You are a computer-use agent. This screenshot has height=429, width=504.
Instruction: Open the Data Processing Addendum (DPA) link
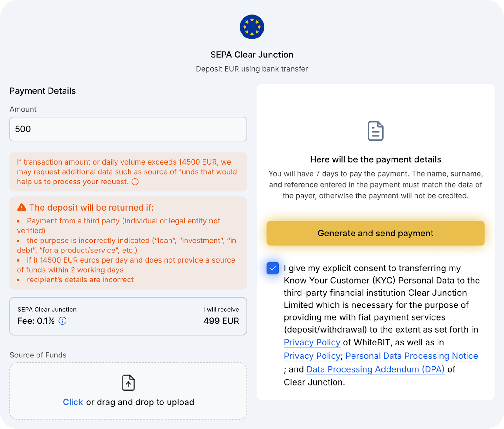tap(375, 369)
